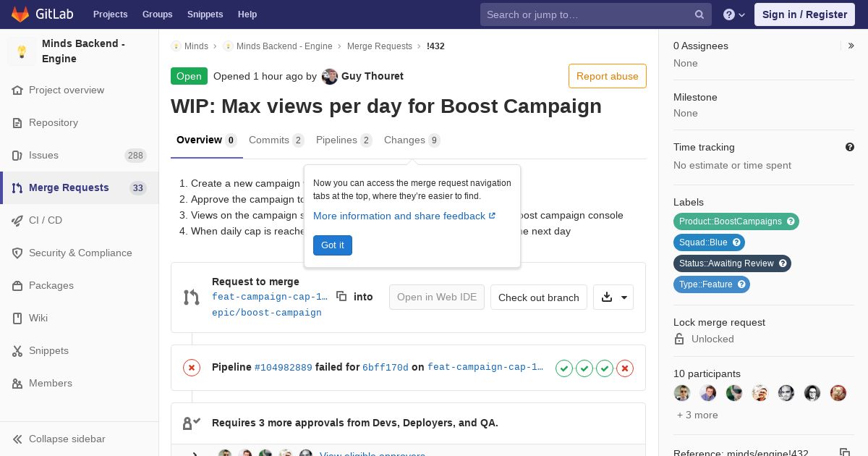Click the search magnifier icon
The image size is (868, 456).
pyautogui.click(x=699, y=14)
